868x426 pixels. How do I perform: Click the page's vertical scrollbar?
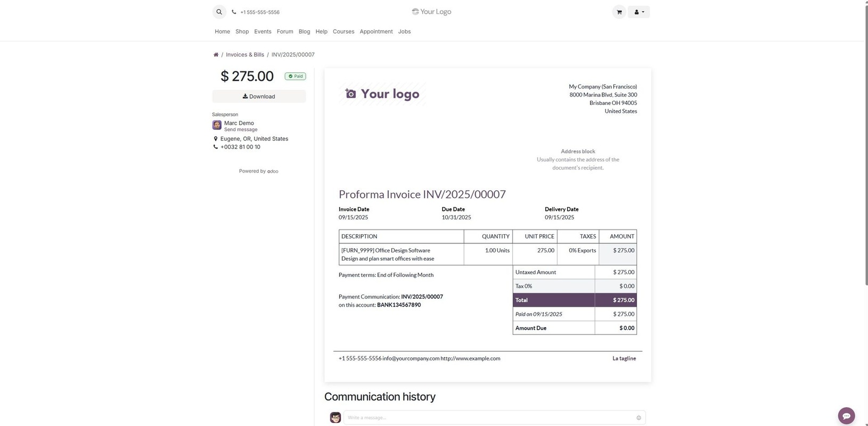(x=865, y=160)
